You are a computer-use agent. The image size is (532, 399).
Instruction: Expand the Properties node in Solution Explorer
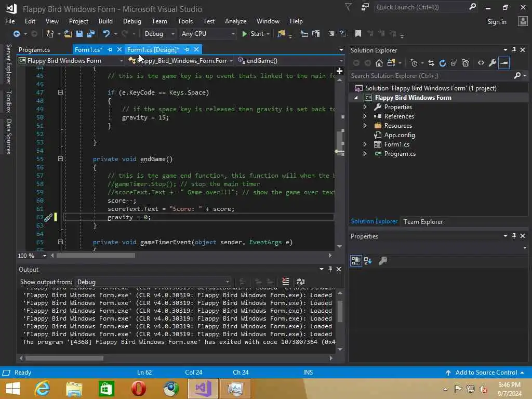[x=365, y=107]
